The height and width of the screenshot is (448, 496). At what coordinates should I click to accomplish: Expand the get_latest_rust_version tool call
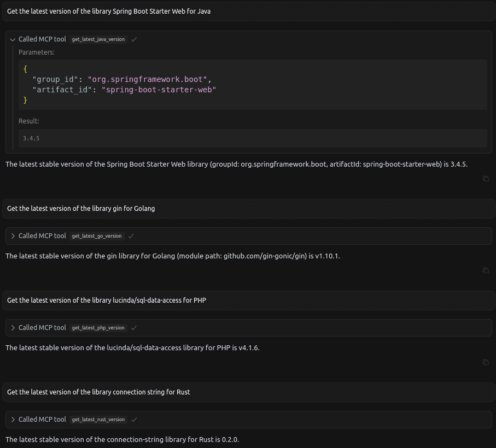tap(13, 420)
